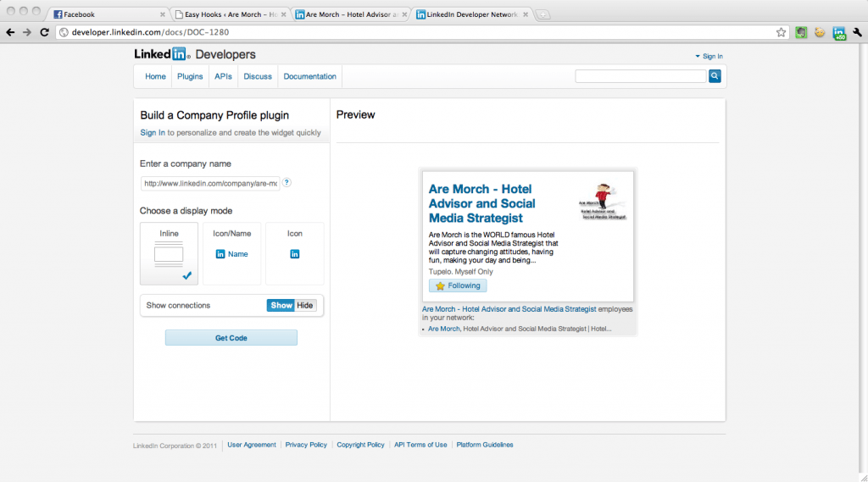Viewport: 868px width, 482px height.
Task: Open API Terms of Use footer link
Action: coord(420,445)
